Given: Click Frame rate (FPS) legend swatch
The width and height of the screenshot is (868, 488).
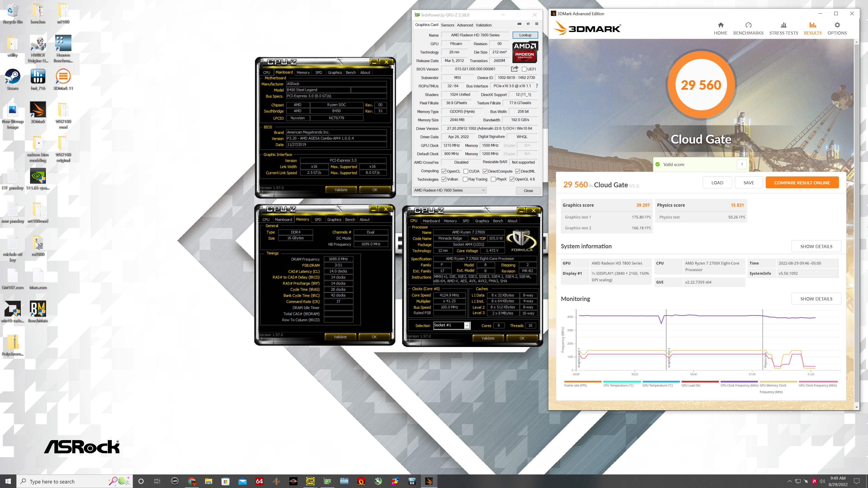Looking at the screenshot, I should click(583, 382).
